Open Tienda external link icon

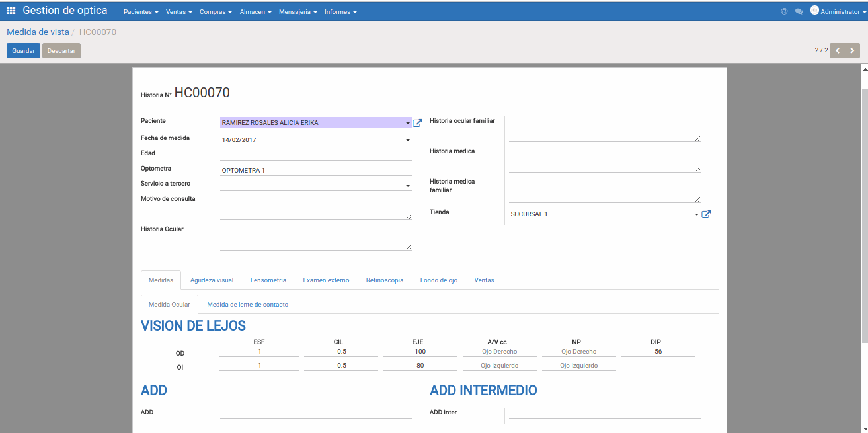click(x=706, y=214)
